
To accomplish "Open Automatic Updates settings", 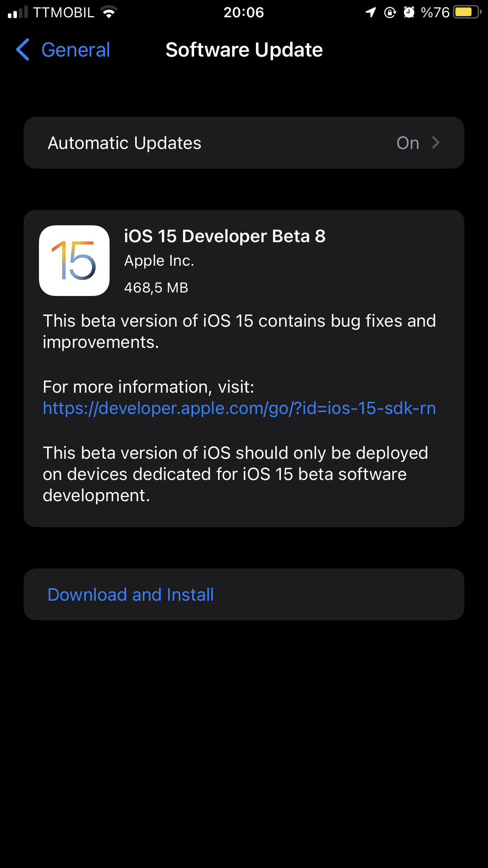I will pyautogui.click(x=244, y=143).
